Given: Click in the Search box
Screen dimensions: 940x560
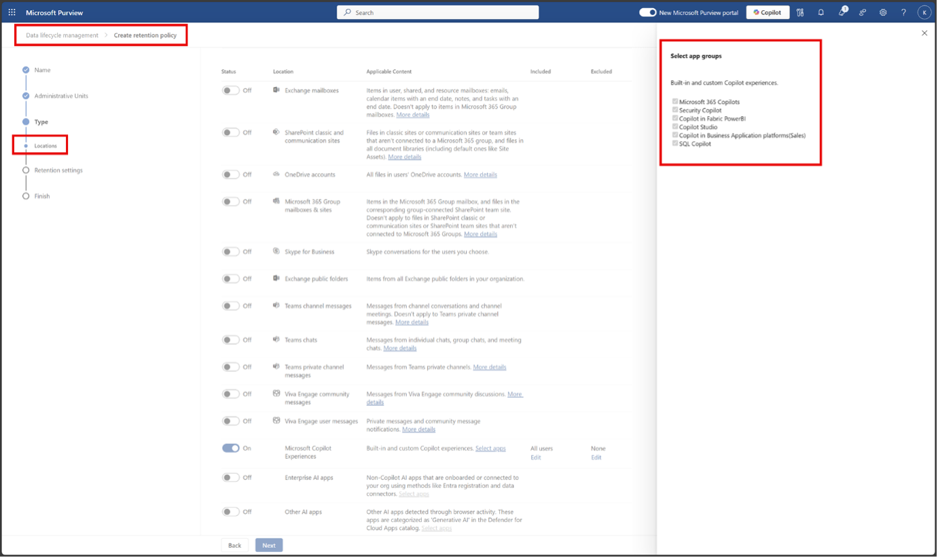Looking at the screenshot, I should (x=438, y=12).
